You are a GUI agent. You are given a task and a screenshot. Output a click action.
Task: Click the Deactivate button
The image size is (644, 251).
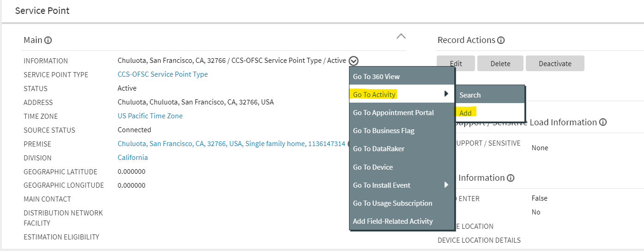(555, 64)
